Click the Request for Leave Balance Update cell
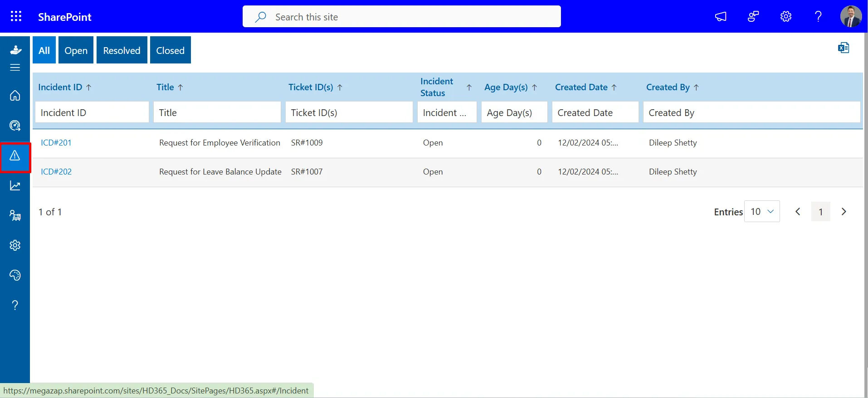This screenshot has height=398, width=868. click(220, 172)
